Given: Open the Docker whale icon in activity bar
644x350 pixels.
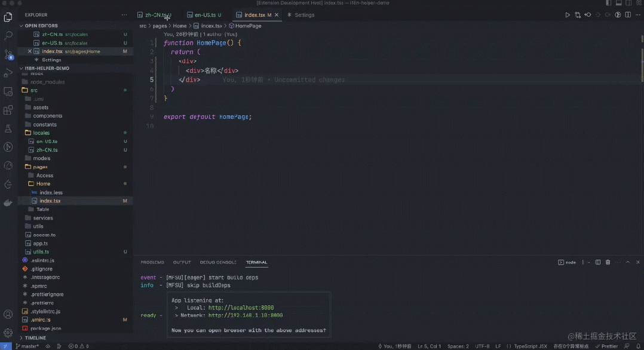Looking at the screenshot, I should [8, 203].
